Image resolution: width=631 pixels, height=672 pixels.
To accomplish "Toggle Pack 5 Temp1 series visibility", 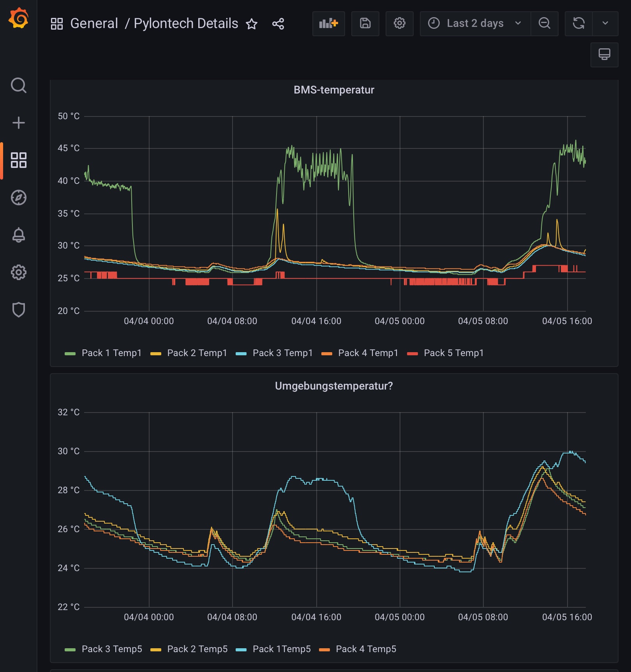I will coord(453,353).
